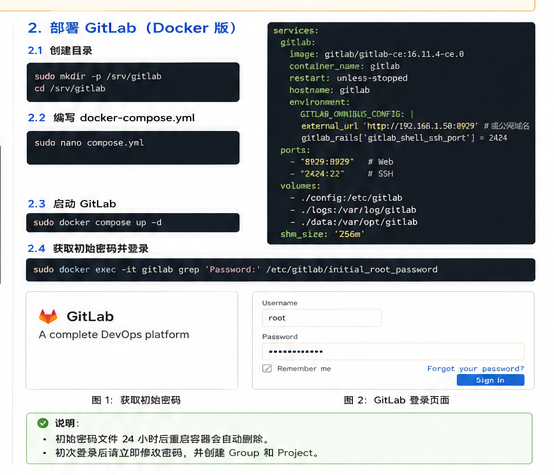Click the restart: unless-stopped YAML line

(x=348, y=78)
